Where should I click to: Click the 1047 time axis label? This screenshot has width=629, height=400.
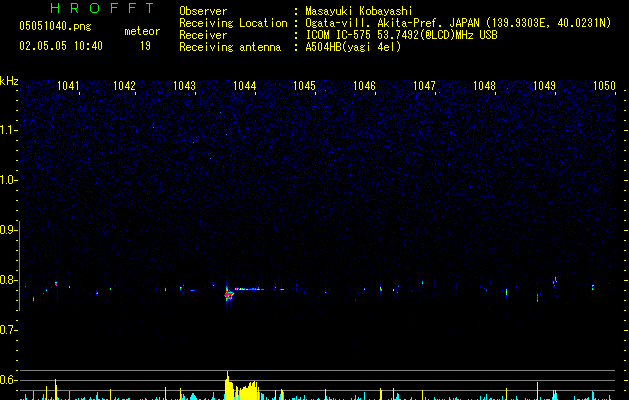tap(424, 86)
